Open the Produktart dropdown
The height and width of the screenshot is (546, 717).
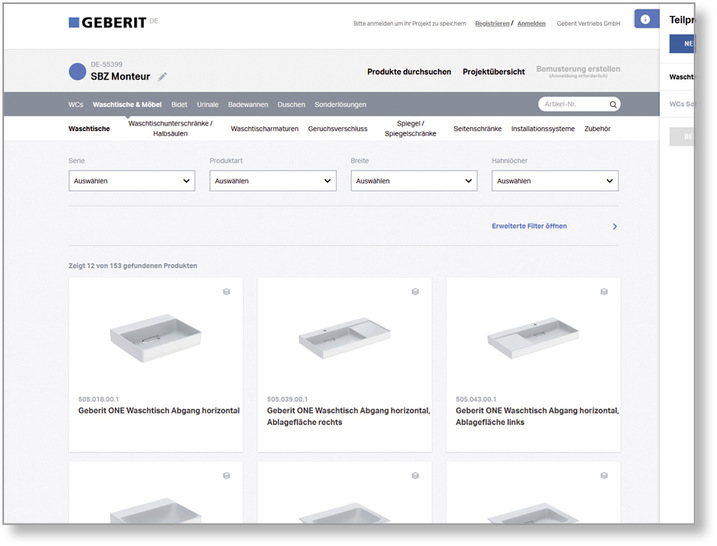(272, 181)
